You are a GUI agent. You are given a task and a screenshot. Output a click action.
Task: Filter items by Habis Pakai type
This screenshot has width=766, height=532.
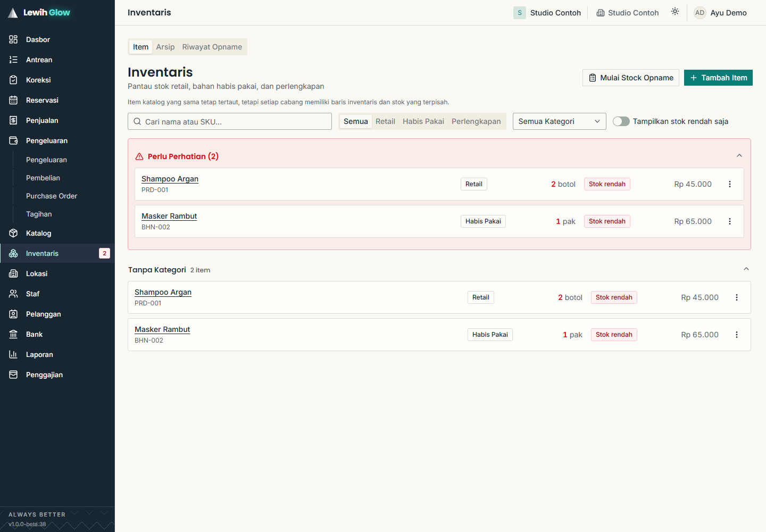(423, 121)
